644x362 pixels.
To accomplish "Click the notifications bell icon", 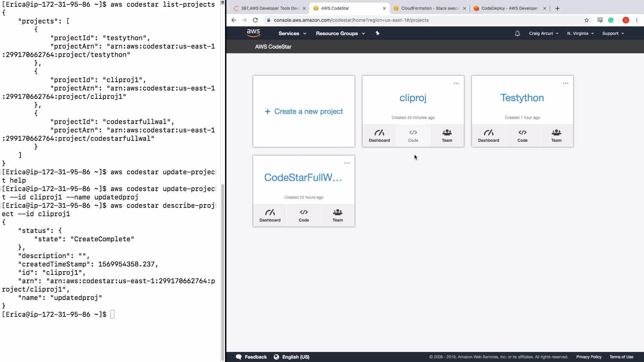I will [517, 34].
